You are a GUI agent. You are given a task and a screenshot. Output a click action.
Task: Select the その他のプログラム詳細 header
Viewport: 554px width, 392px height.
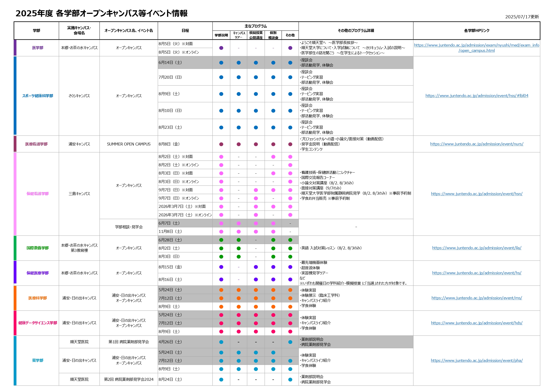(x=356, y=30)
